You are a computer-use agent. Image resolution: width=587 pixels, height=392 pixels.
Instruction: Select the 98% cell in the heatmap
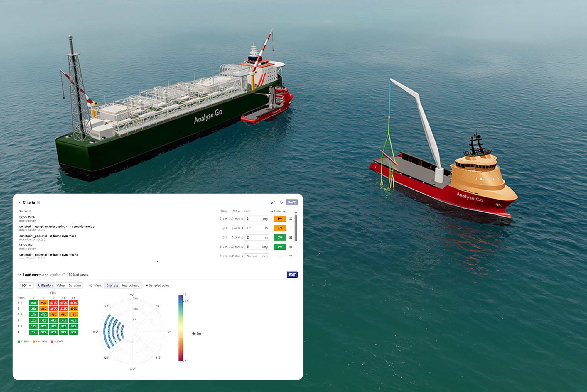tap(43, 303)
